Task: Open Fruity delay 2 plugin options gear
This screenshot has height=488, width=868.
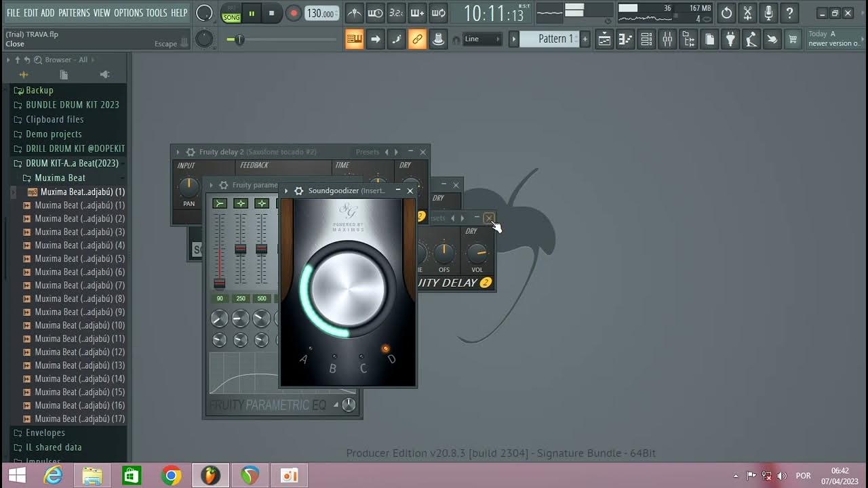Action: 191,152
